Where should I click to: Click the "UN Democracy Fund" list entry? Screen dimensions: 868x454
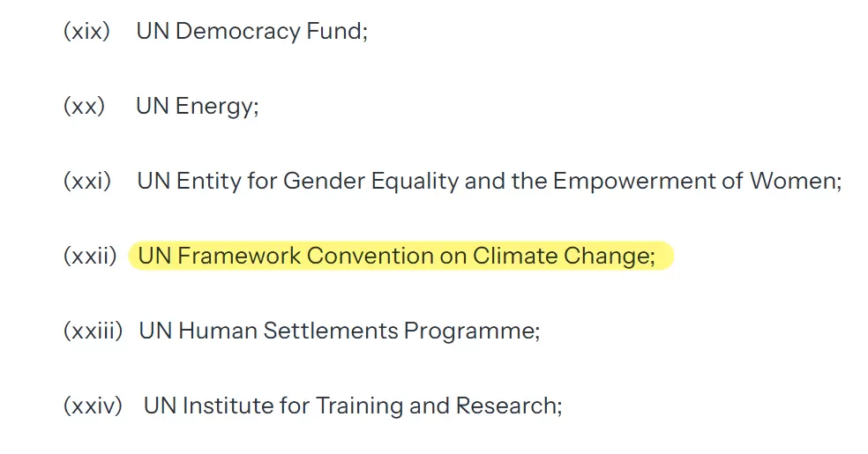(251, 32)
